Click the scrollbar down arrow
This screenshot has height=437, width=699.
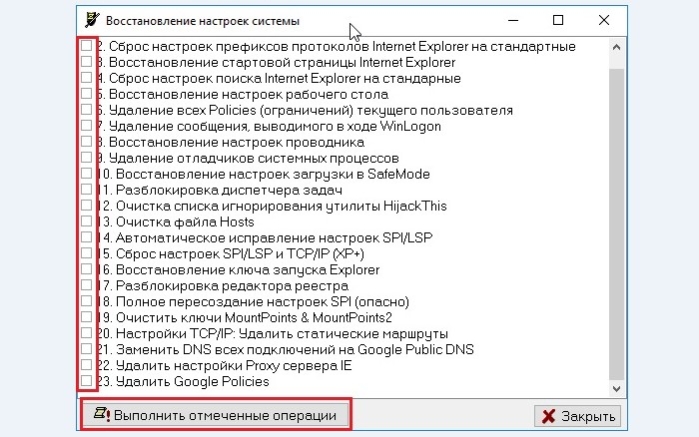pos(617,388)
